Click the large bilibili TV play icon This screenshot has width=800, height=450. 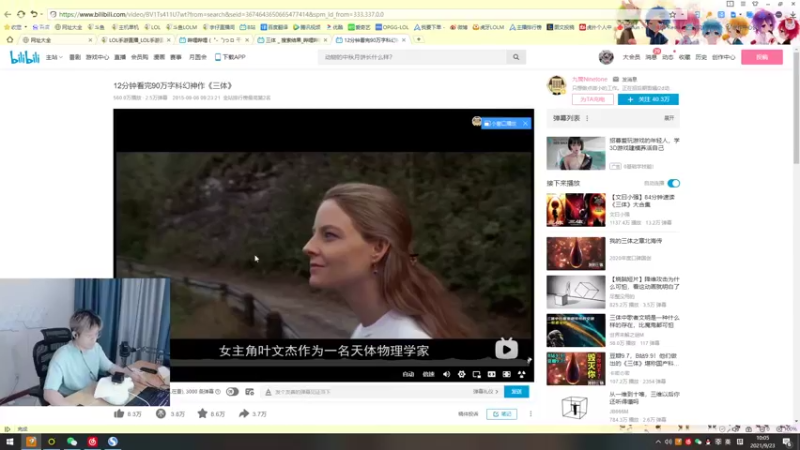click(x=506, y=348)
